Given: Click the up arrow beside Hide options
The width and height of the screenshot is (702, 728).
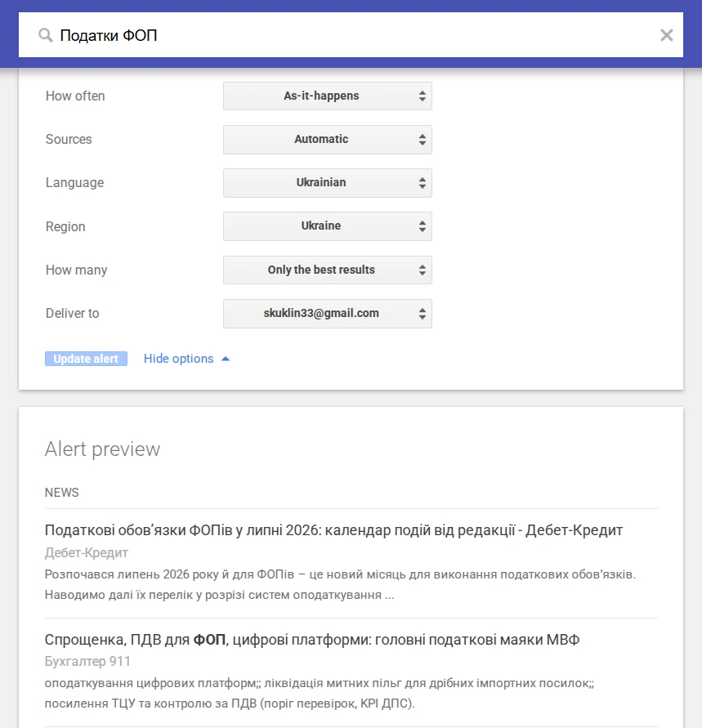Looking at the screenshot, I should pyautogui.click(x=226, y=359).
